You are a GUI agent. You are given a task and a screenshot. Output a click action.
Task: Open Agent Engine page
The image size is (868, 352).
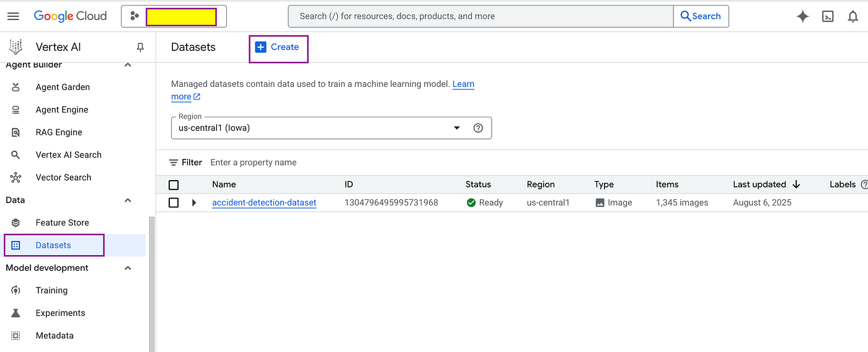(62, 110)
